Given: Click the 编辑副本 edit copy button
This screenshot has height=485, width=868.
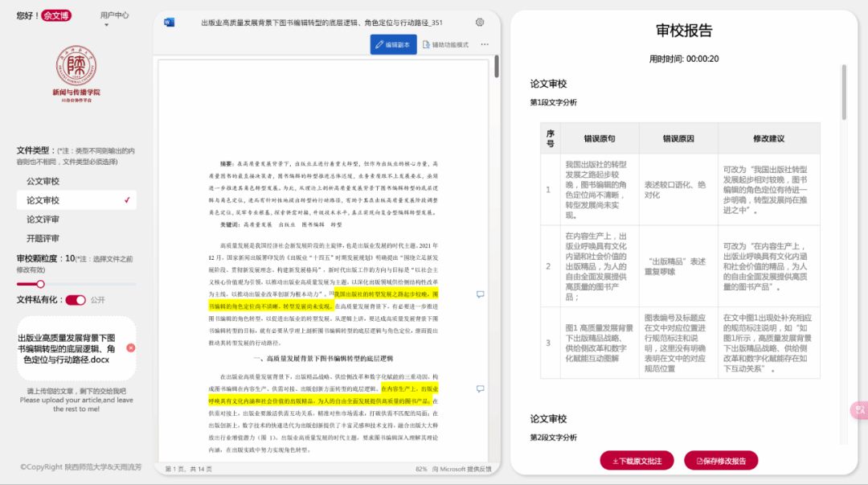Looking at the screenshot, I should coord(393,45).
